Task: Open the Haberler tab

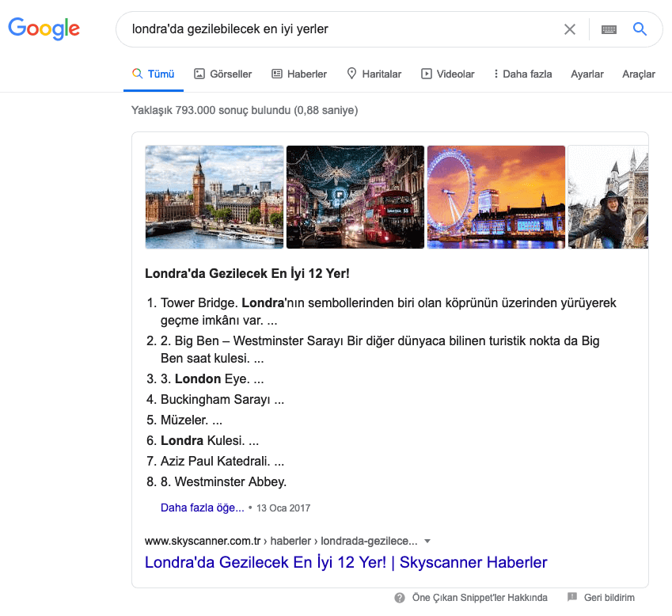Action: (x=299, y=74)
